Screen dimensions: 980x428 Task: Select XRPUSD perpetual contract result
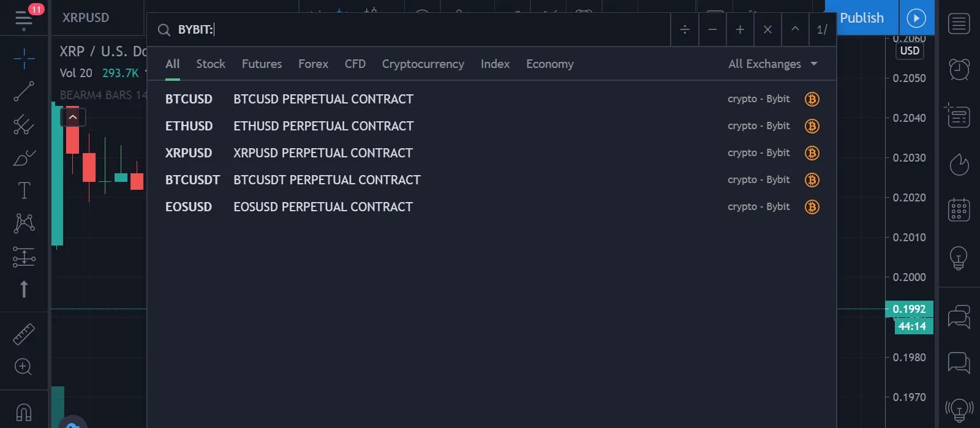click(323, 153)
